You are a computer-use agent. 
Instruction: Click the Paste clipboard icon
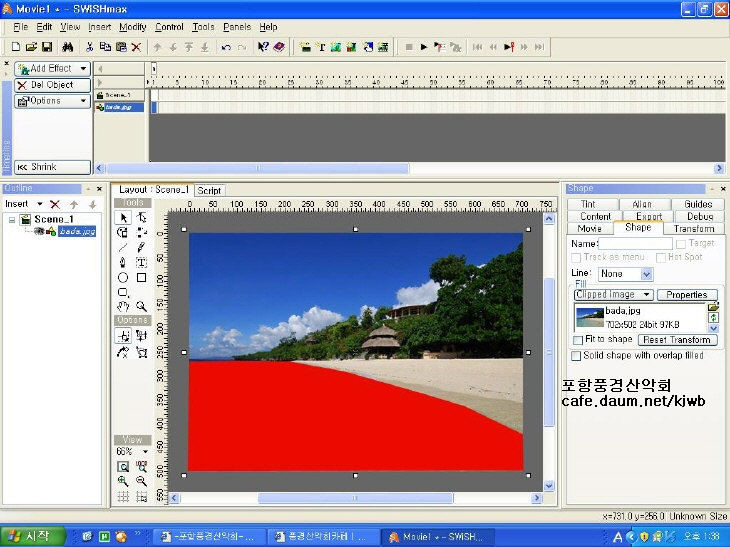[x=121, y=47]
